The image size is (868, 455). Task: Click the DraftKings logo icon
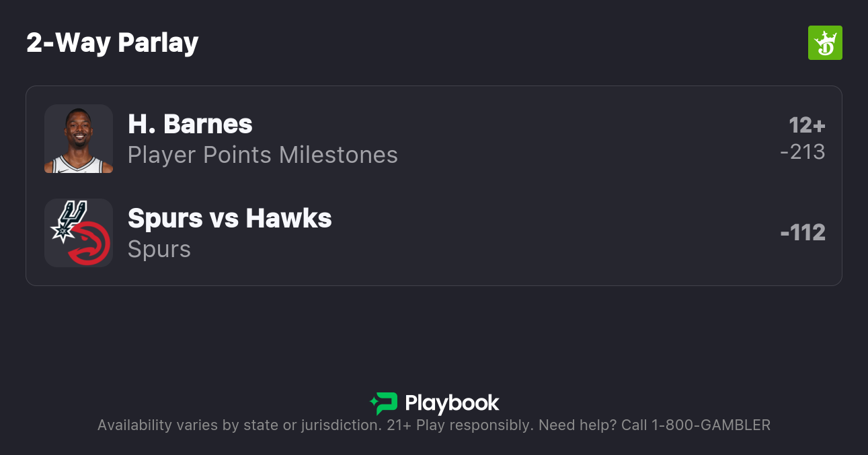tap(824, 43)
